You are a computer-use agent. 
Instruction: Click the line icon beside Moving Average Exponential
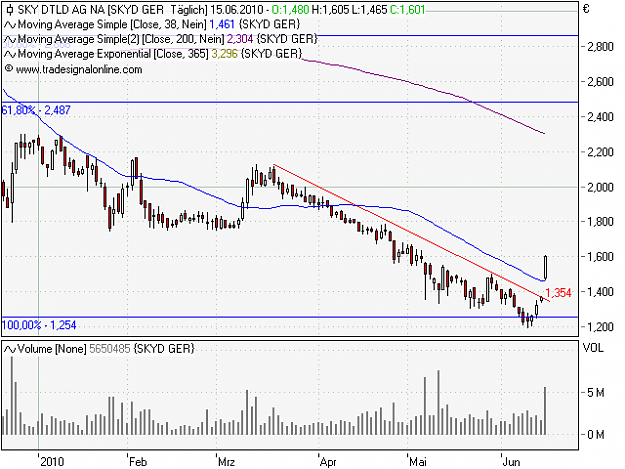(10, 54)
